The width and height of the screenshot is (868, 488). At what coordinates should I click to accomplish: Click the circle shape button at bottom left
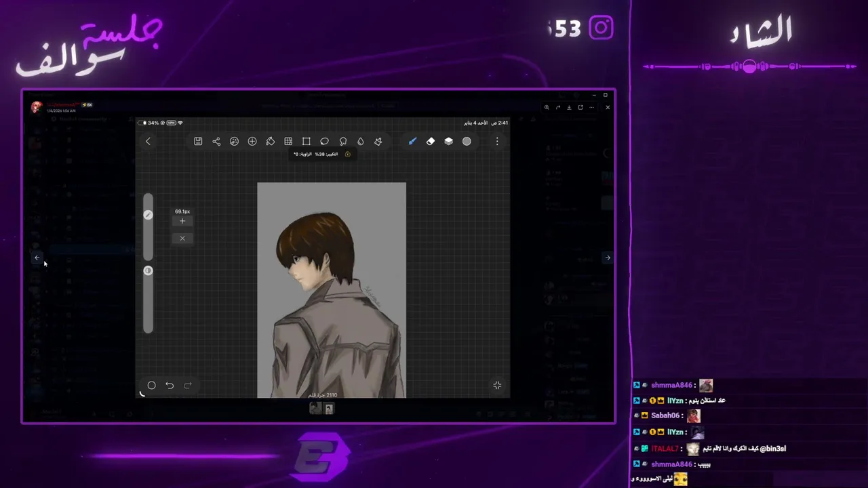click(152, 385)
